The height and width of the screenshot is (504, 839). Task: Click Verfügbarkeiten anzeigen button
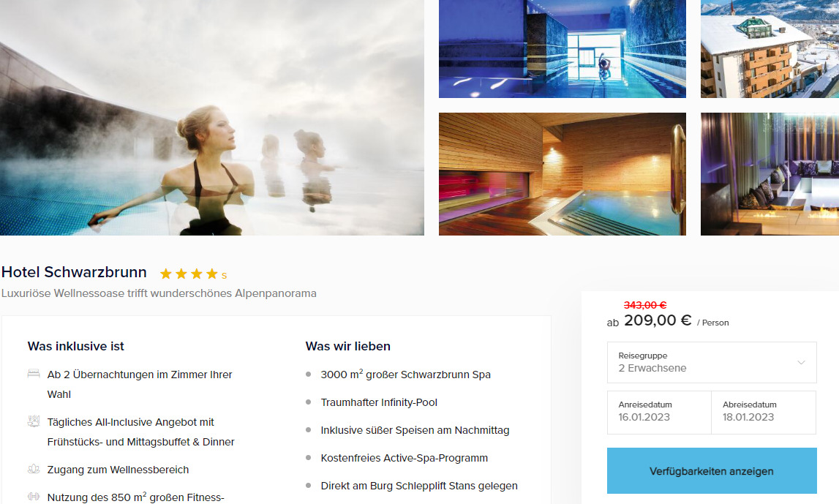(x=712, y=471)
